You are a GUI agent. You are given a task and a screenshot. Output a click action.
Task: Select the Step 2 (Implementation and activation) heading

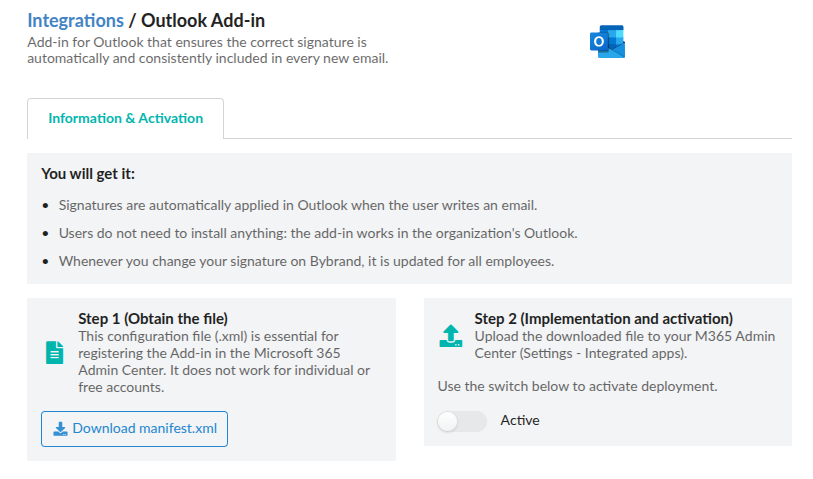pos(603,319)
